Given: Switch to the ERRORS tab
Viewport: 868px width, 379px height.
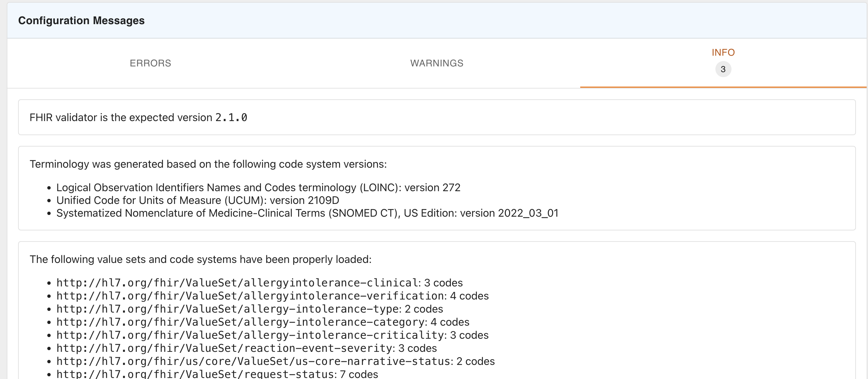Looking at the screenshot, I should click(x=150, y=63).
